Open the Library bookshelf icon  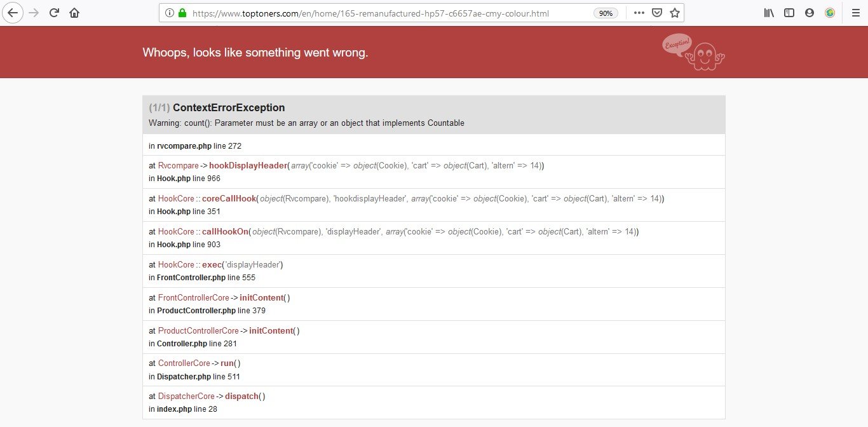(769, 13)
